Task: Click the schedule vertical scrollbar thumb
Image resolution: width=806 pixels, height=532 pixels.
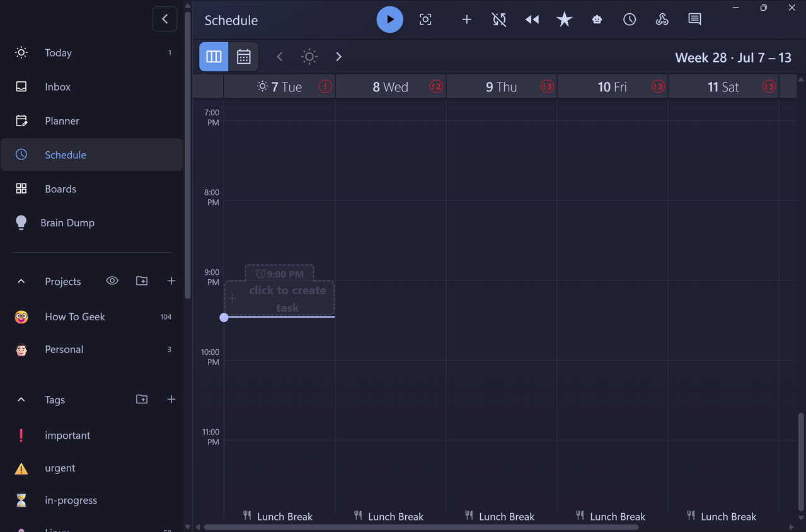Action: [801, 461]
